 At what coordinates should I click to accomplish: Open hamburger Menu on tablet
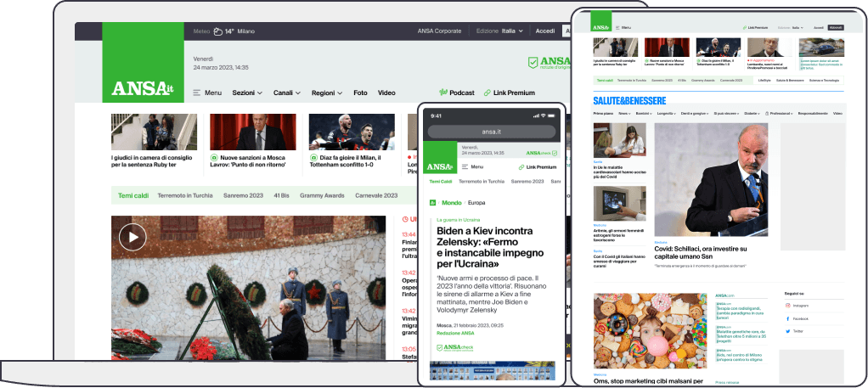pyautogui.click(x=623, y=28)
